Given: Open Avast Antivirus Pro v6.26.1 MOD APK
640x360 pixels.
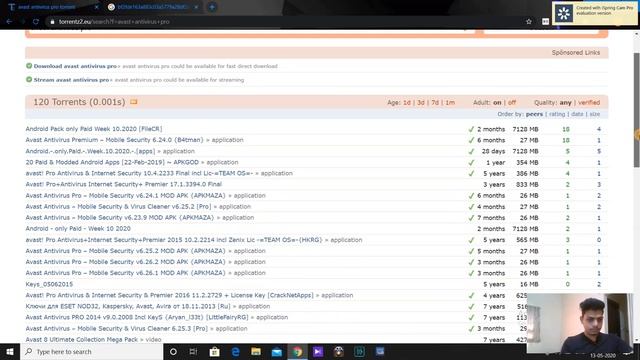Looking at the screenshot, I should (x=125, y=273).
